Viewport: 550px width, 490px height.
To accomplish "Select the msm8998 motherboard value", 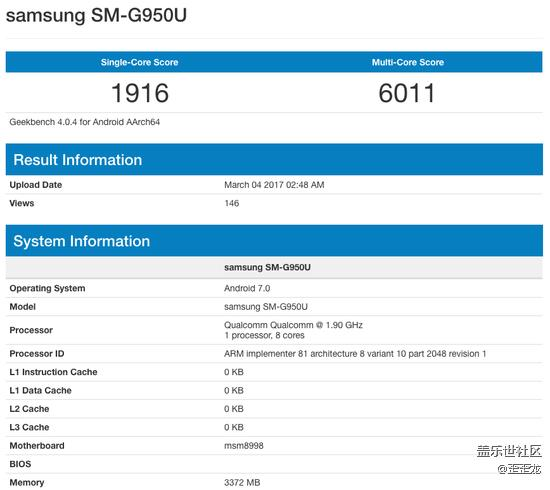I will tap(244, 446).
